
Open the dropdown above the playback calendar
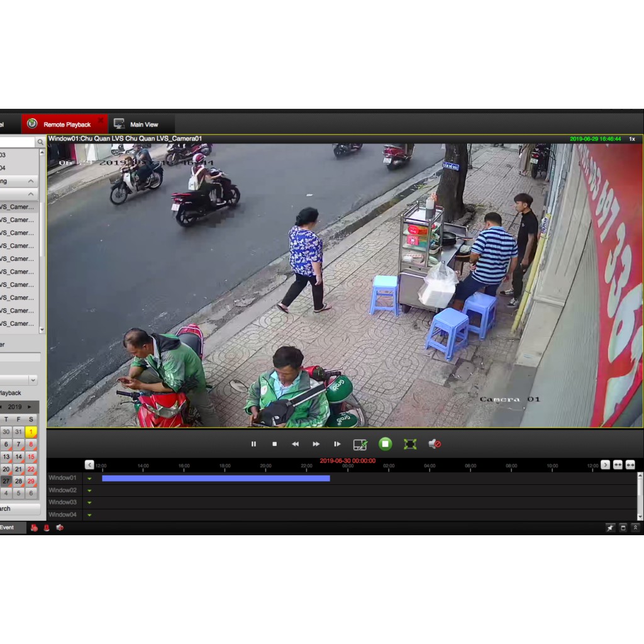click(x=33, y=380)
